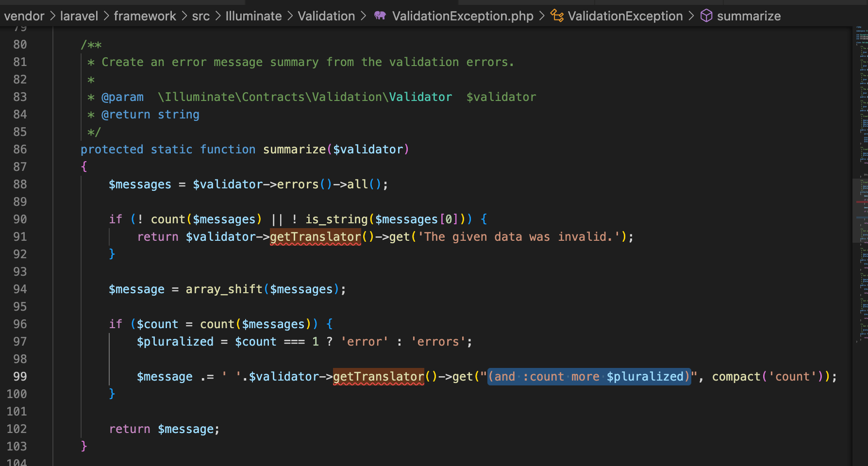Click the minimap code overview on right
The width and height of the screenshot is (868, 466).
pos(861,184)
